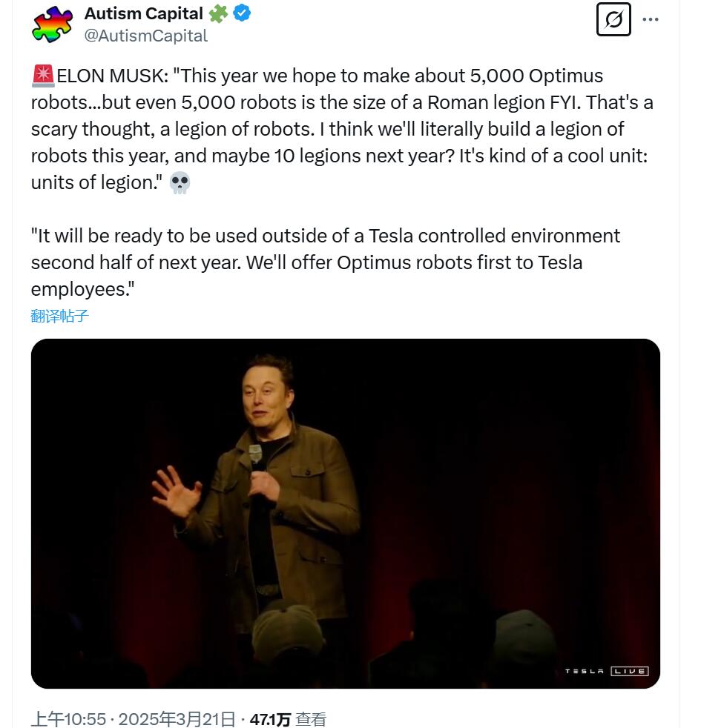Screen dimensions: 701x728
Task: Click the skull emoji after 'units of legion'
Action: (x=180, y=183)
